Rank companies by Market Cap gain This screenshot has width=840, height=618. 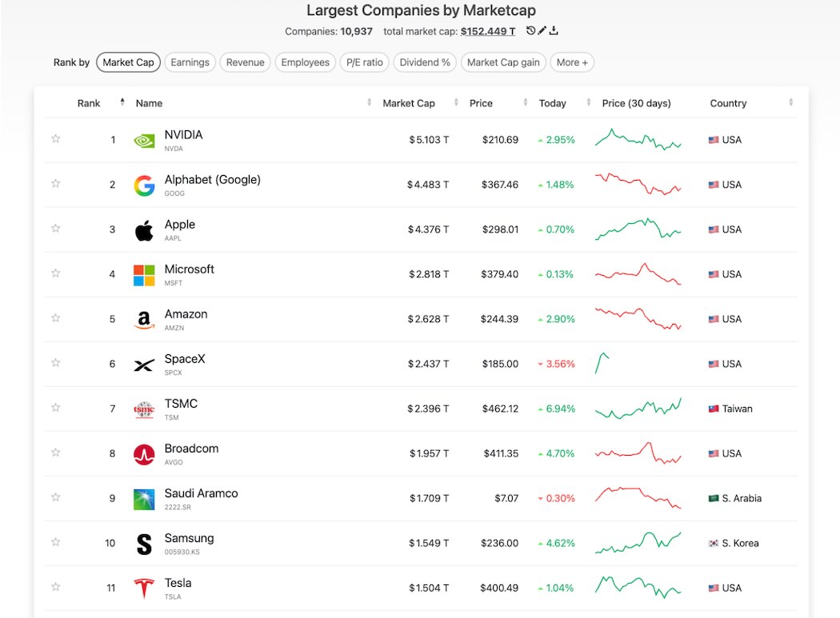click(503, 62)
